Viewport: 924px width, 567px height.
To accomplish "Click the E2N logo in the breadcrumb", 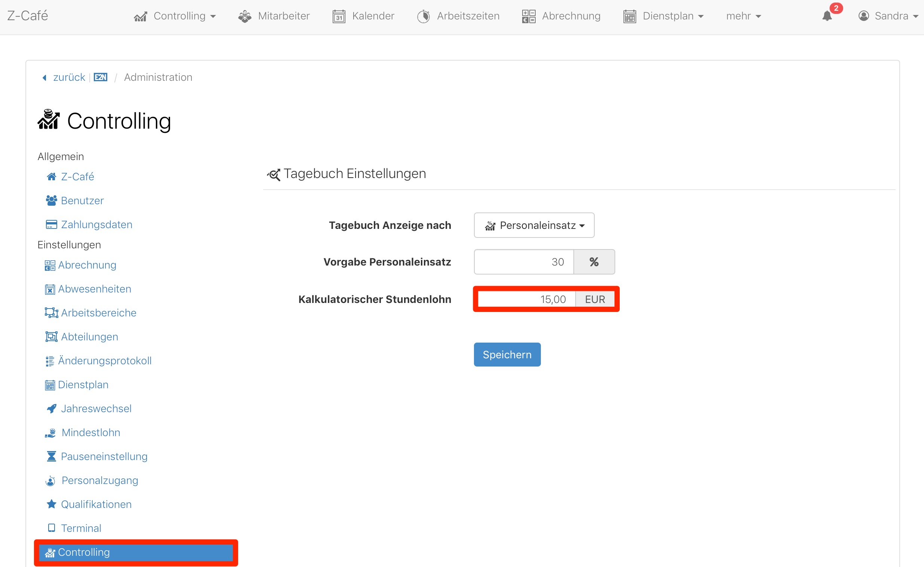I will point(101,77).
